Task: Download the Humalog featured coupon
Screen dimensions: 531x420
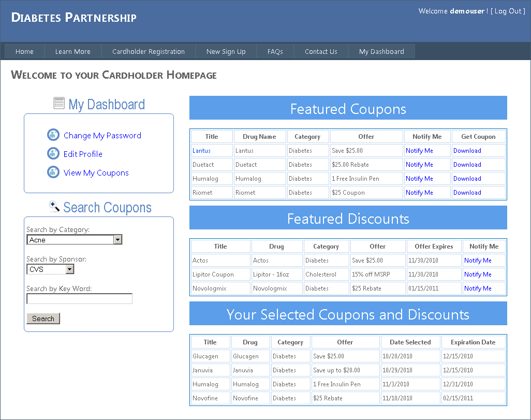Action: pos(467,178)
